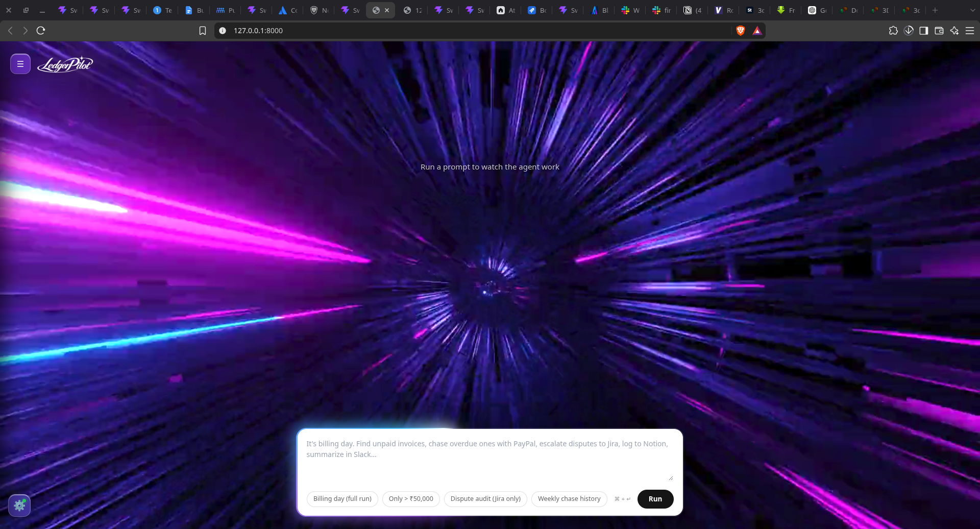Open the Brave Wallet
980x529 pixels.
[x=939, y=31]
